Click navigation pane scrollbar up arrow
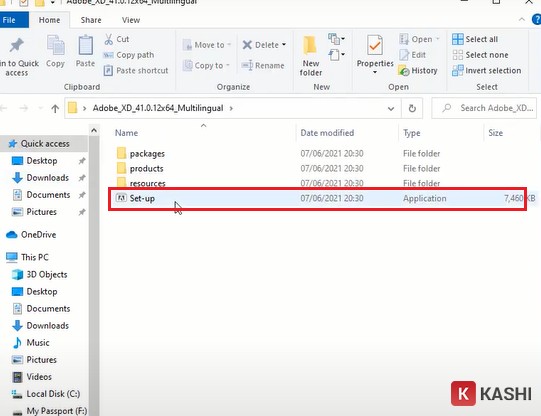The height and width of the screenshot is (416, 541). coord(94,131)
